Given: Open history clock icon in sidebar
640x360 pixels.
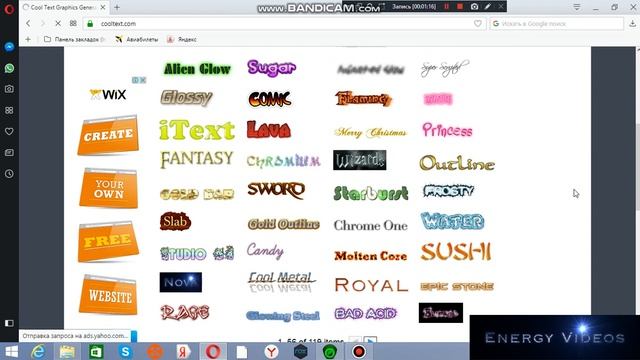Looking at the screenshot, I should pyautogui.click(x=9, y=174).
